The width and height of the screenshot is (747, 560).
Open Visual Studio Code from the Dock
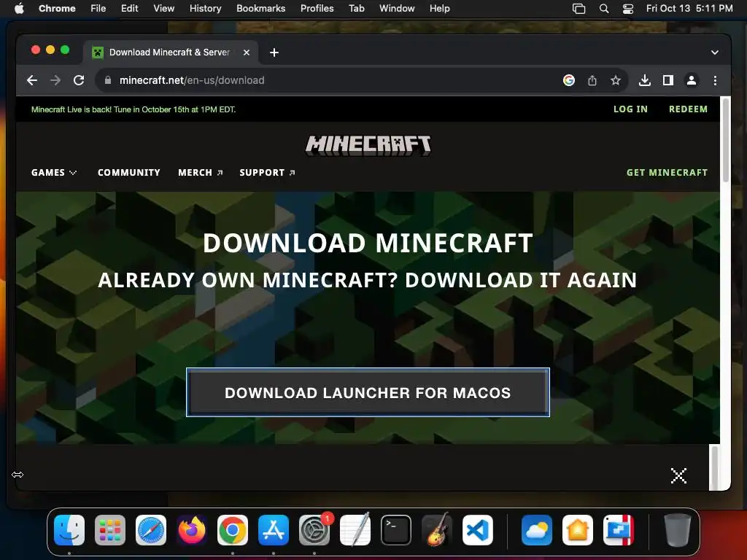coord(478,530)
